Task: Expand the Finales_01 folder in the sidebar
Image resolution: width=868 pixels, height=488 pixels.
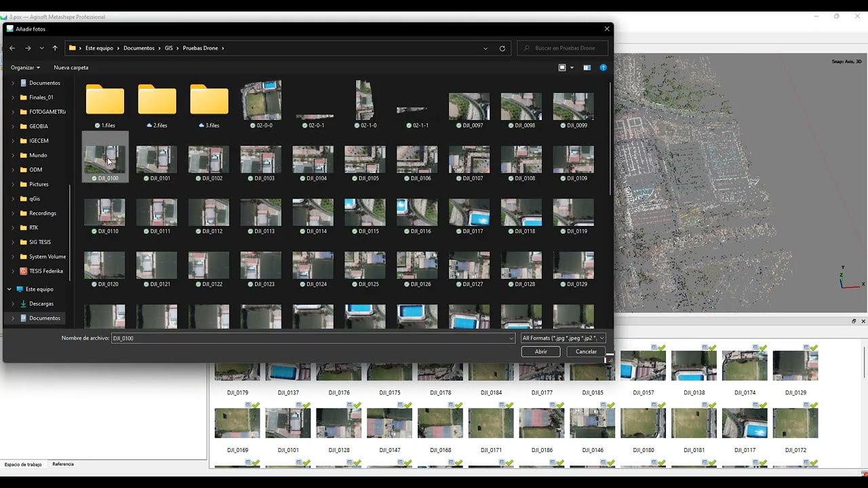Action: click(13, 98)
